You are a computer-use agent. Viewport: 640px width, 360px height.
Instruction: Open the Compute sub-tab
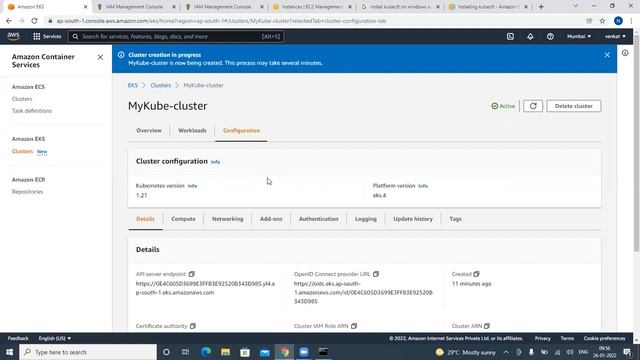click(x=183, y=219)
